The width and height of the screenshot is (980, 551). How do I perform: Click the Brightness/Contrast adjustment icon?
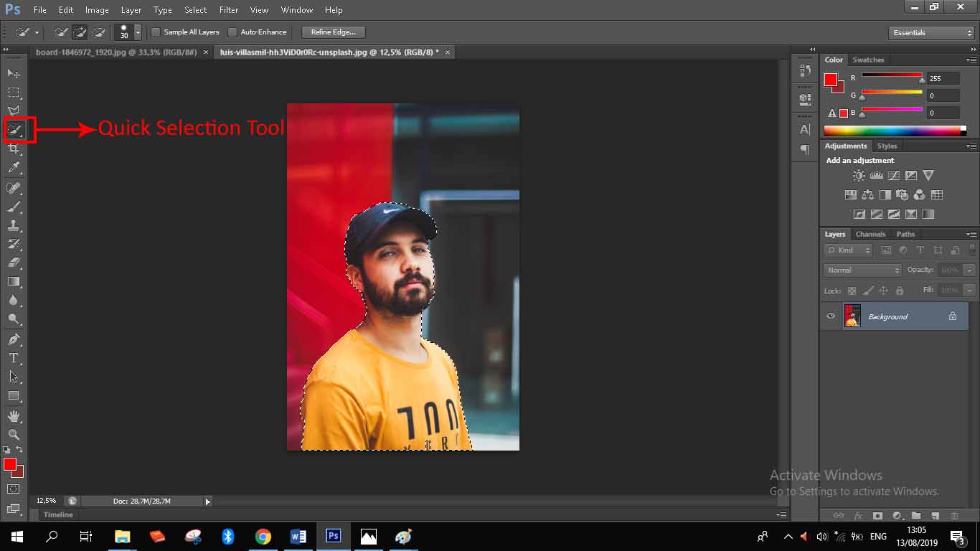point(858,176)
